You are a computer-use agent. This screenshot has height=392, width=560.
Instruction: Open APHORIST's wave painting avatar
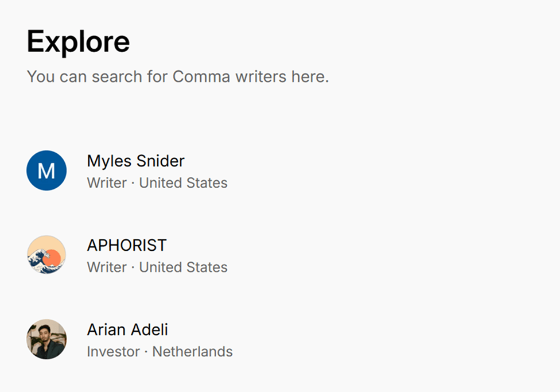[46, 255]
